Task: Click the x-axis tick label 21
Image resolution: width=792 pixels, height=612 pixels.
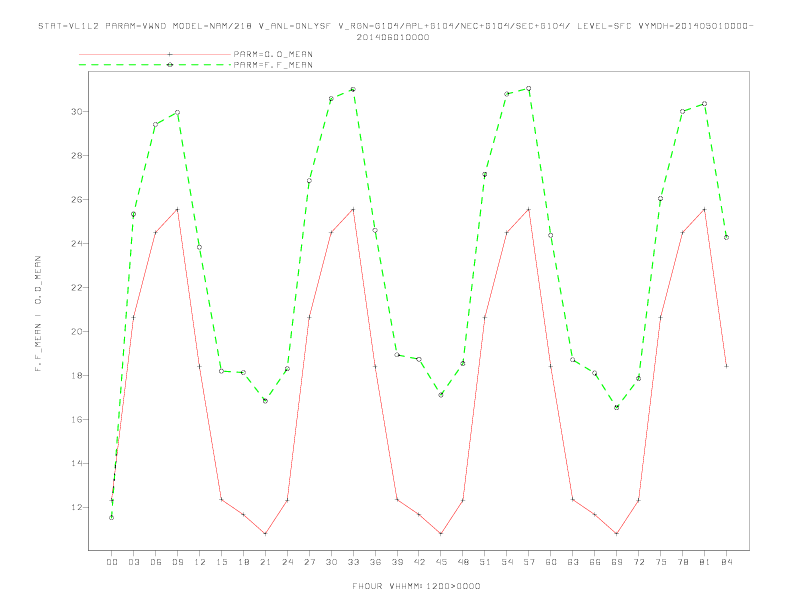Action: click(x=265, y=562)
